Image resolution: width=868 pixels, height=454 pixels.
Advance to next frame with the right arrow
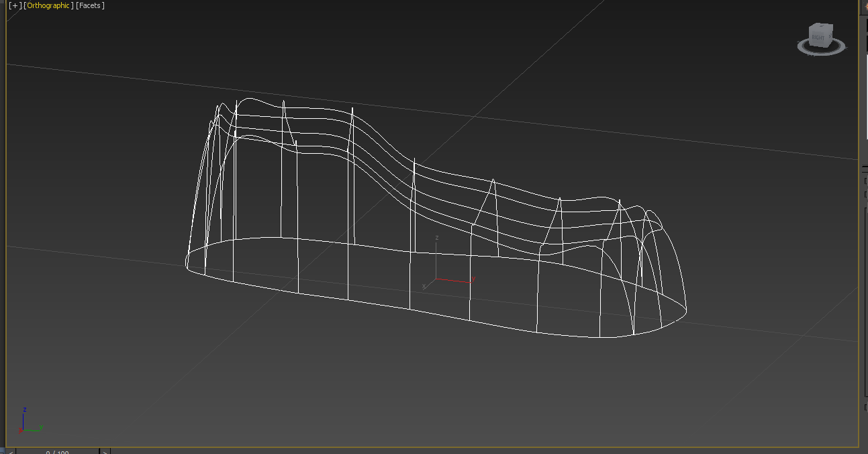[104, 451]
